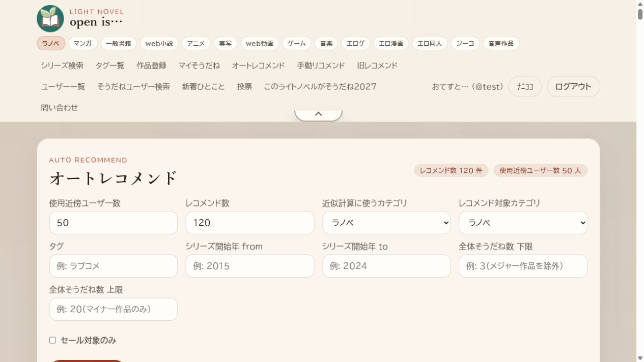
Task: Focus the タグ input field
Action: (x=114, y=266)
